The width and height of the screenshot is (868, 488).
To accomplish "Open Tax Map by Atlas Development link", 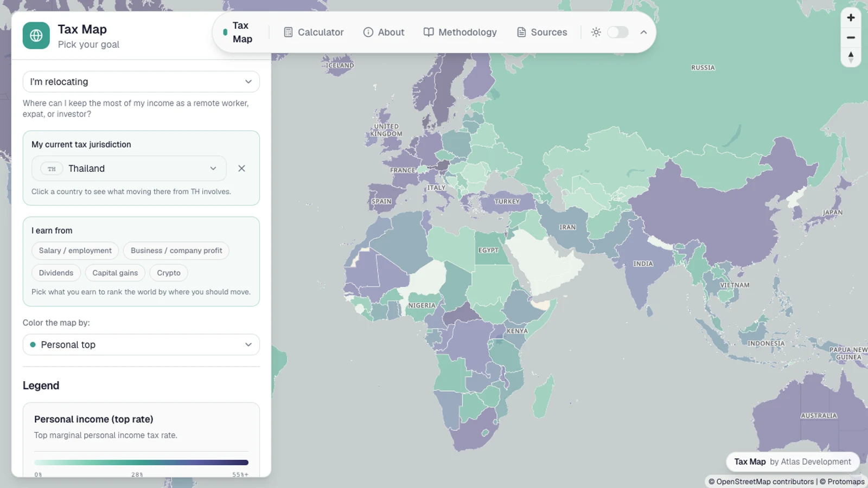I will coord(793,462).
